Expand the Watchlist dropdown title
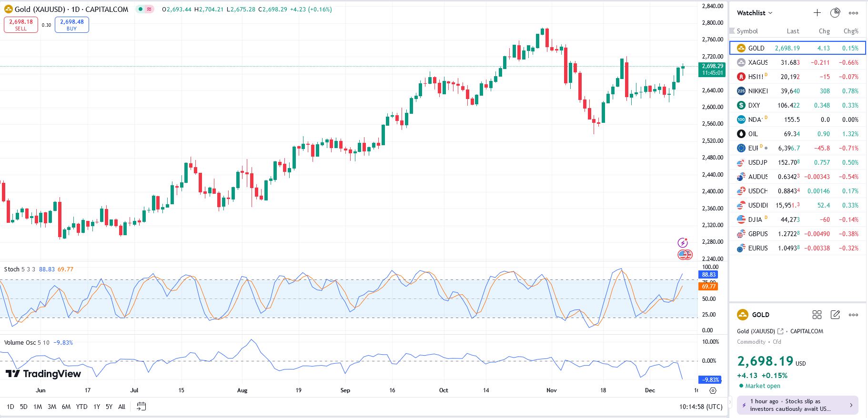 (755, 13)
